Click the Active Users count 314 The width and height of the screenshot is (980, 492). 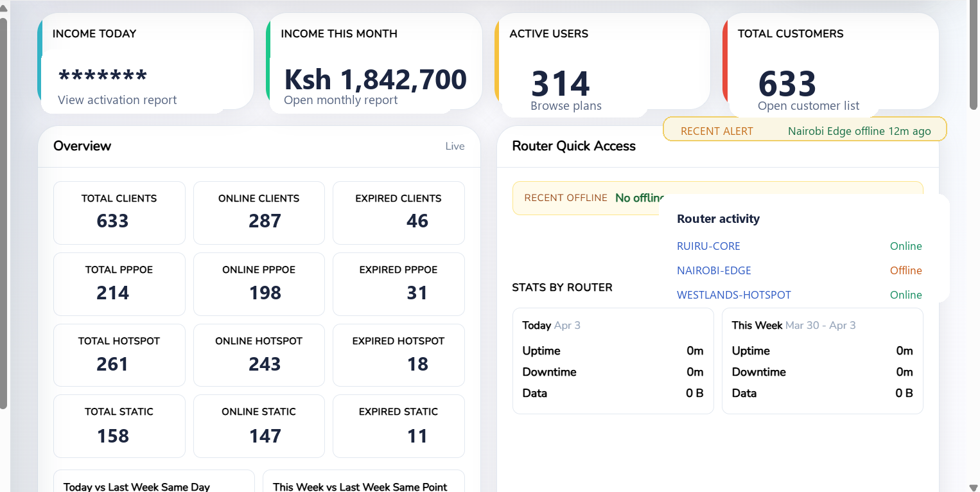click(x=561, y=83)
